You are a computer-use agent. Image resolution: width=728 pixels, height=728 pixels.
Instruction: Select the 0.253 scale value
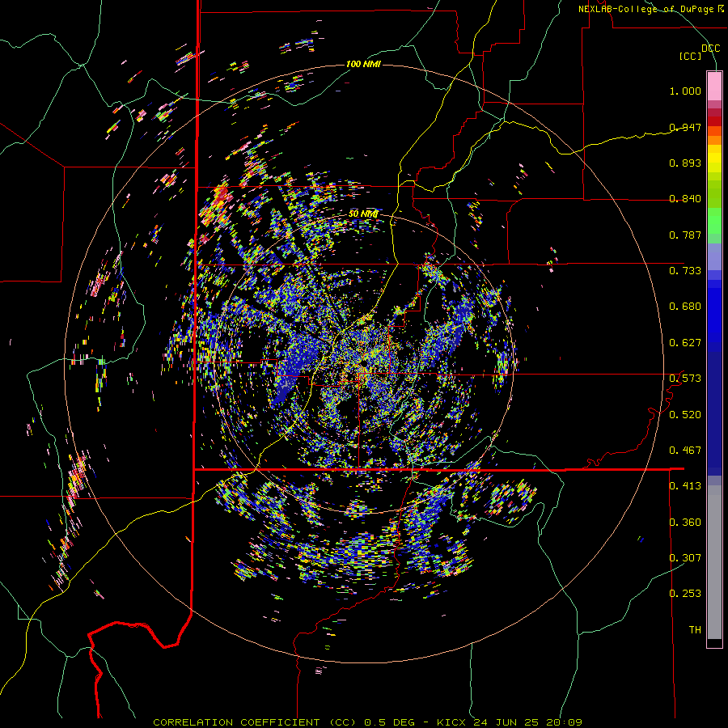coord(685,594)
